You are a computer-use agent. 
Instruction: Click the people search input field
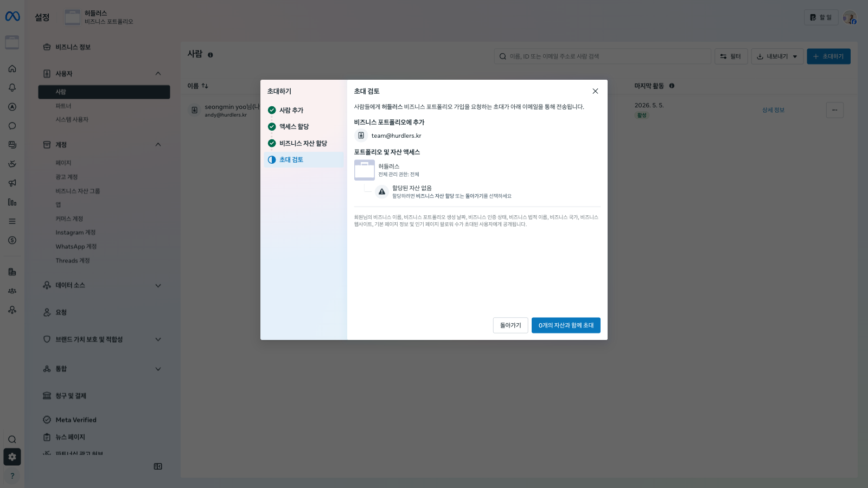click(602, 56)
